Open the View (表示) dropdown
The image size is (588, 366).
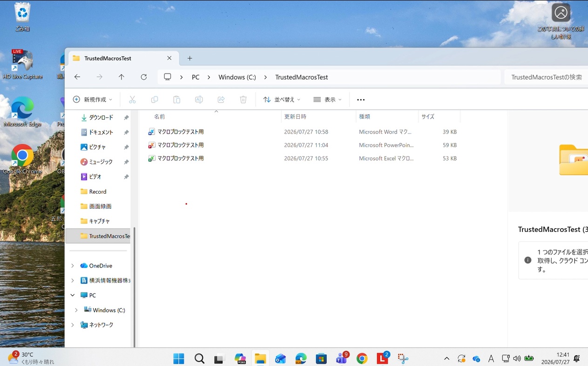[x=327, y=100]
